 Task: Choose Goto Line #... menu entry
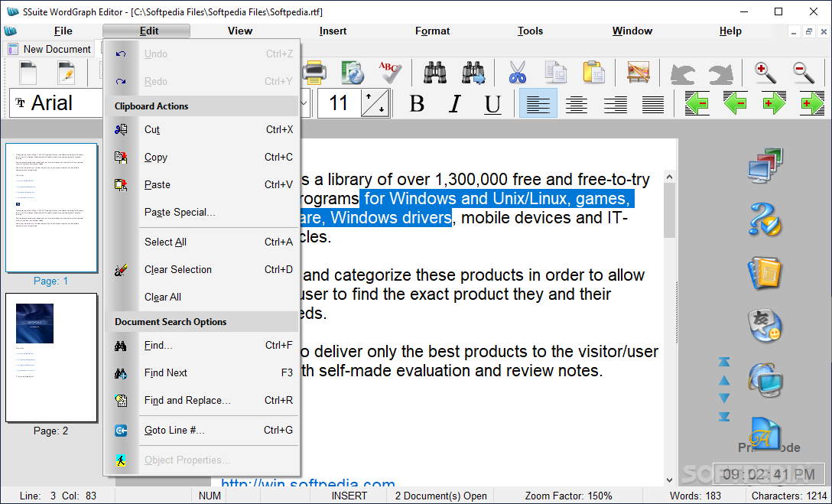tap(203, 431)
